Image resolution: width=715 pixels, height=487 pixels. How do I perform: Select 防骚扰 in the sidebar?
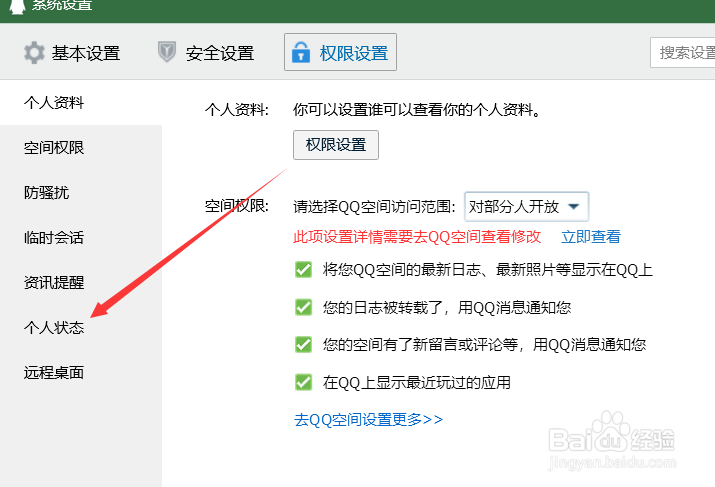pyautogui.click(x=47, y=192)
